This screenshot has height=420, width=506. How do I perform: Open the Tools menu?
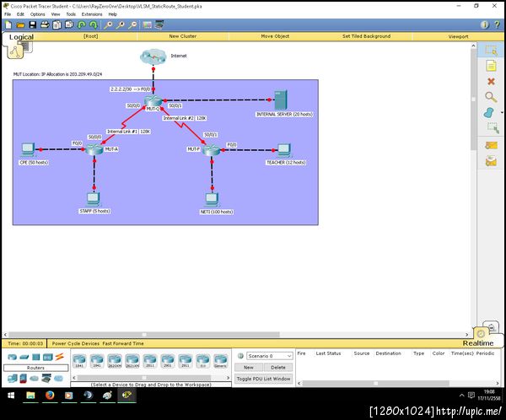point(71,14)
